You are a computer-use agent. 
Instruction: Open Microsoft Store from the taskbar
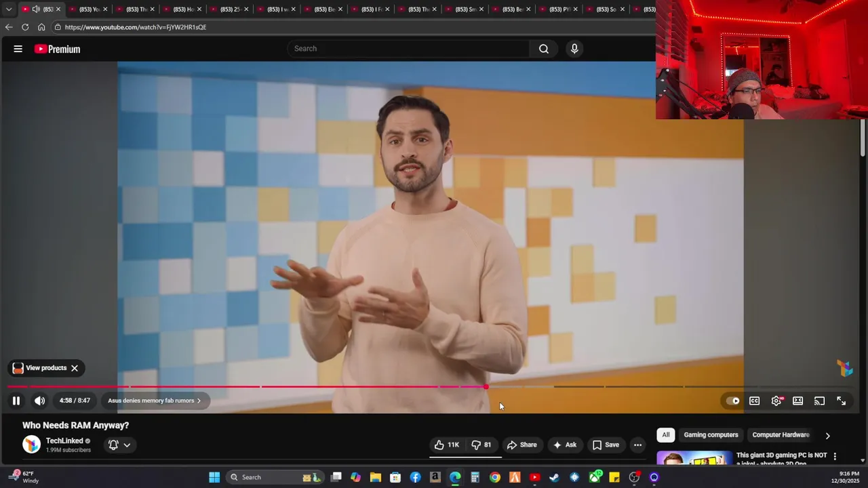(x=395, y=477)
